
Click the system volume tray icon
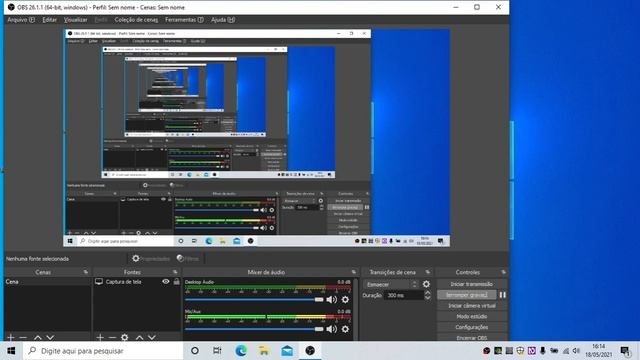tap(576, 351)
